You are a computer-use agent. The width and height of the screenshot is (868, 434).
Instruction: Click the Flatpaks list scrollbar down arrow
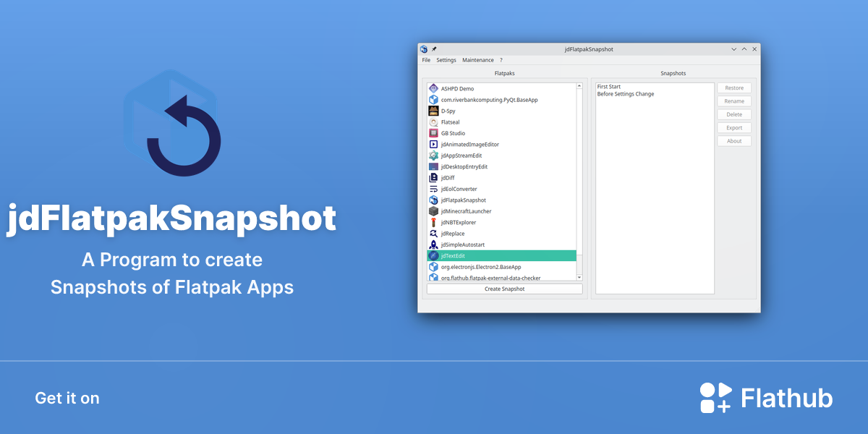click(x=579, y=278)
